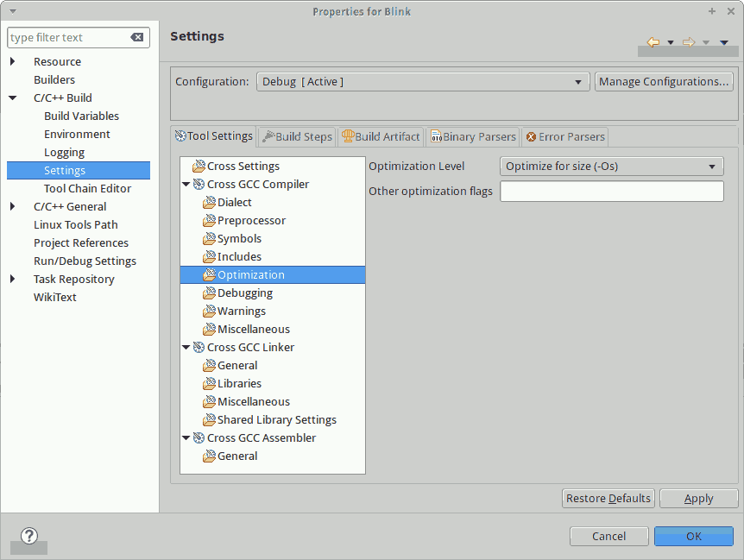
Task: Click the Cross GCC Linker tool icon
Action: pos(199,348)
